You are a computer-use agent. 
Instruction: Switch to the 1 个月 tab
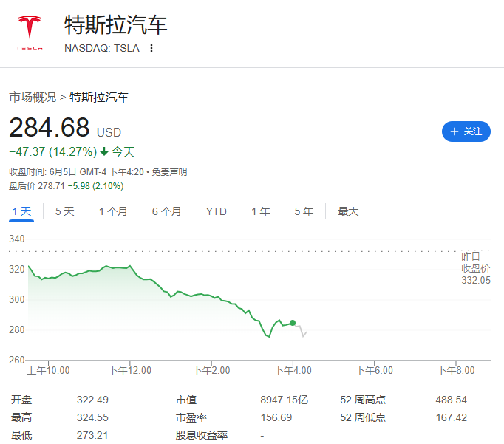[113, 211]
